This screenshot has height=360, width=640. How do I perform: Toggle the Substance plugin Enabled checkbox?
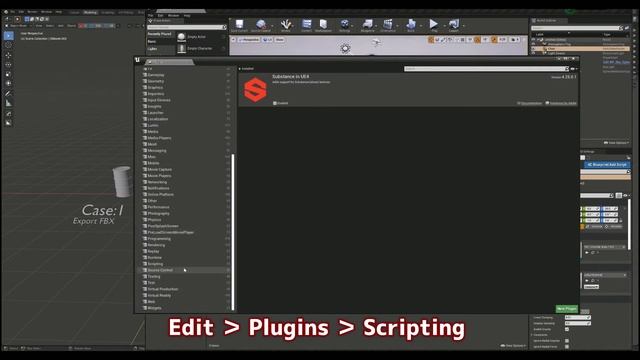click(x=275, y=103)
